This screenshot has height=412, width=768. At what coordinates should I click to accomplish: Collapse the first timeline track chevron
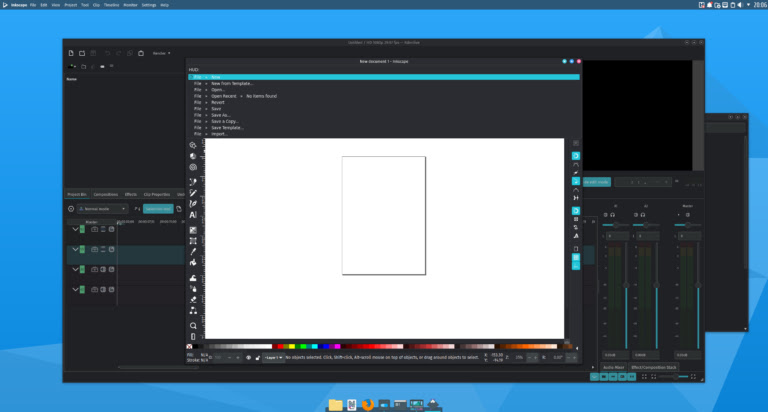pyautogui.click(x=74, y=229)
